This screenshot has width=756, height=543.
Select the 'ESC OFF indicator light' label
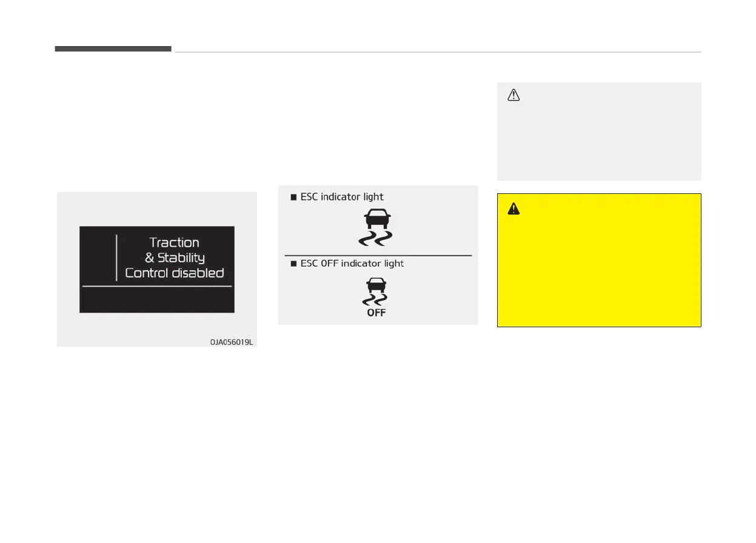[x=352, y=264]
